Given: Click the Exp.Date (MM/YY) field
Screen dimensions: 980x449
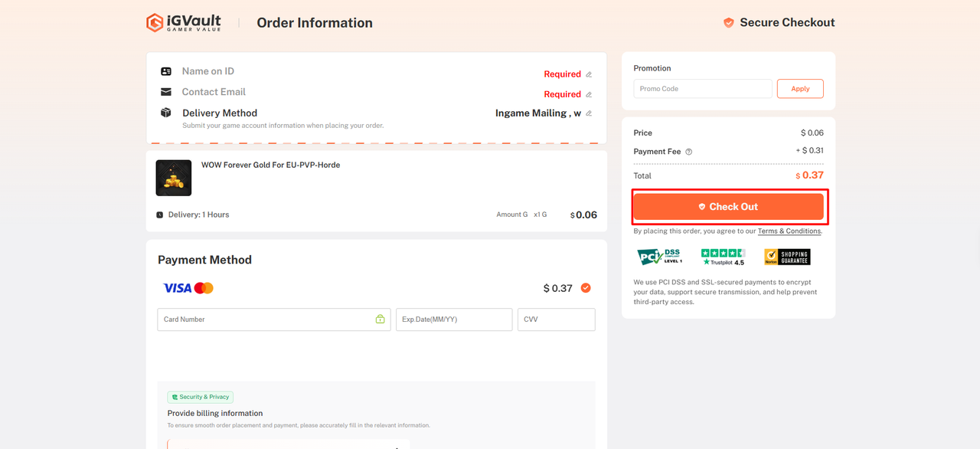Looking at the screenshot, I should (454, 320).
